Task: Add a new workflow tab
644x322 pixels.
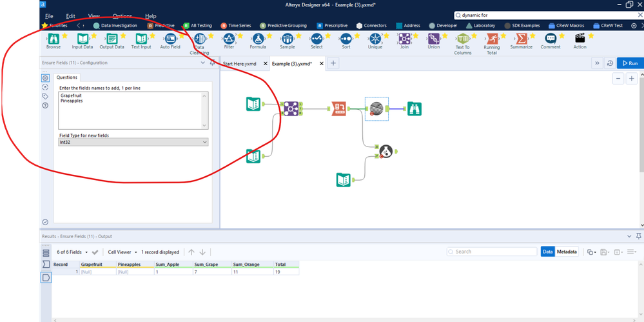Action: tap(333, 63)
